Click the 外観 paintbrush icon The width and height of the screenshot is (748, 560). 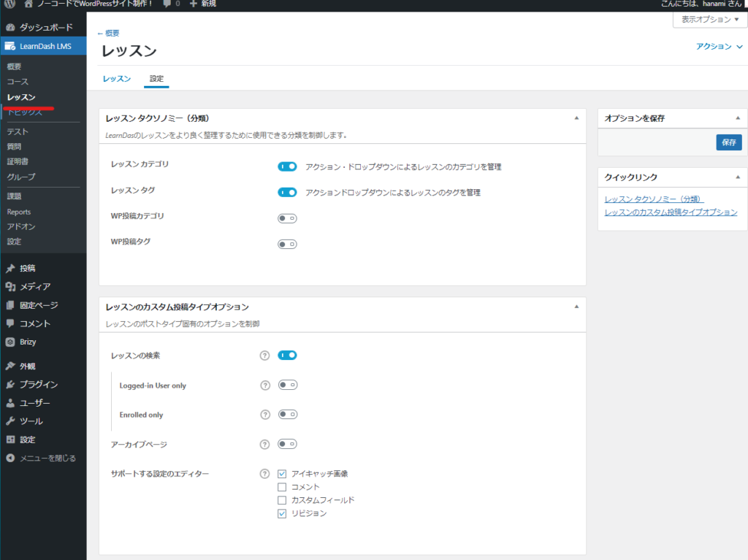click(10, 366)
